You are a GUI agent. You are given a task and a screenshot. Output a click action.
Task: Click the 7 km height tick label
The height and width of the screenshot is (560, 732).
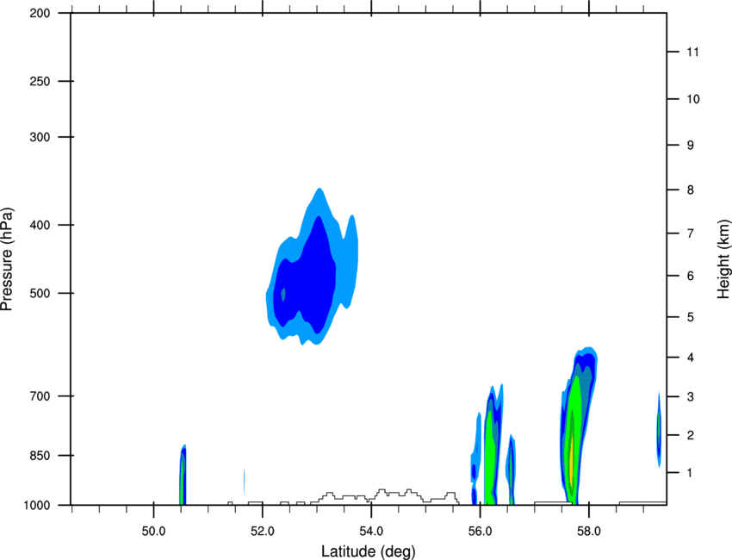click(691, 233)
